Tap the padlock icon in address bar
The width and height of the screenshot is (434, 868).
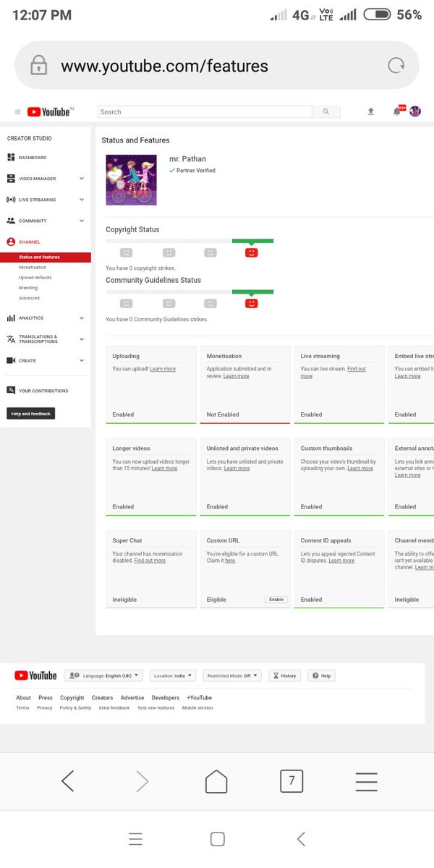point(38,66)
